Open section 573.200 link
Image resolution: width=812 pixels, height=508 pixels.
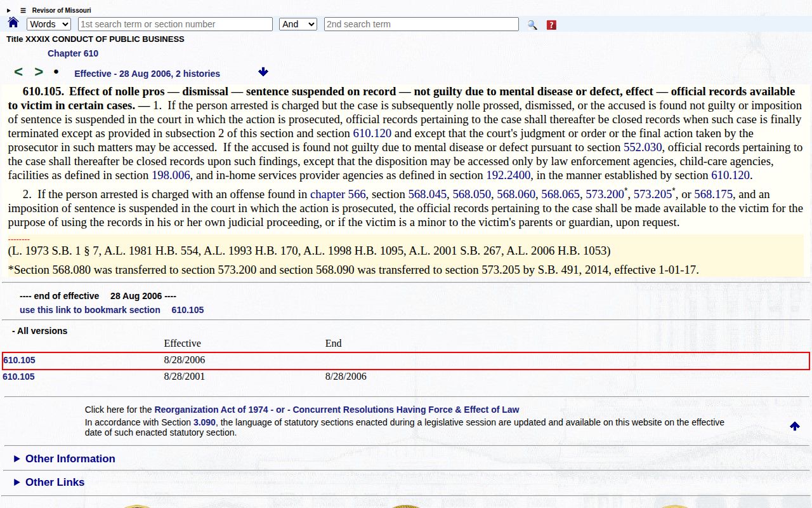tap(605, 194)
